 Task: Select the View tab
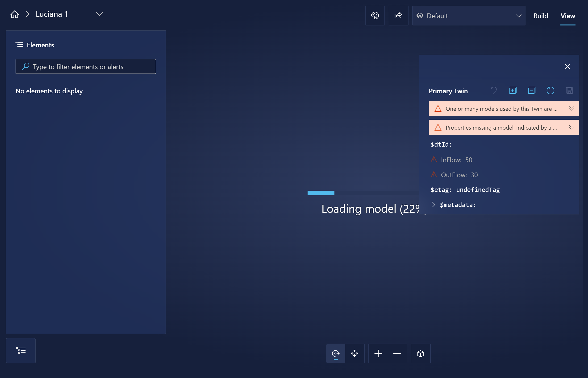[568, 16]
